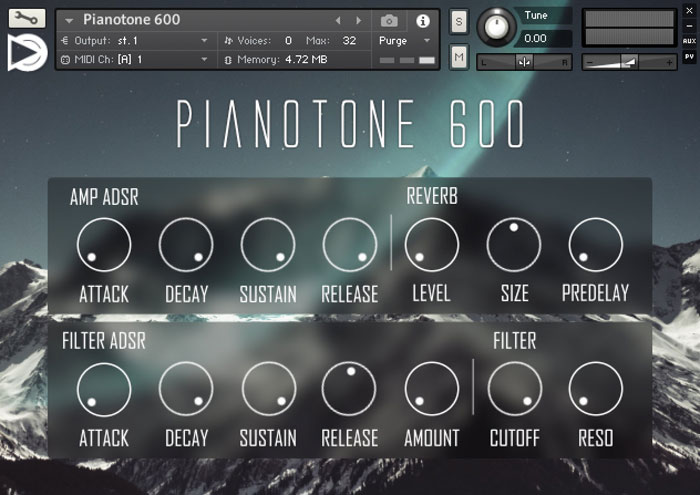Image resolution: width=700 pixels, height=495 pixels.
Task: Click the Max voices value 32
Action: pyautogui.click(x=349, y=41)
